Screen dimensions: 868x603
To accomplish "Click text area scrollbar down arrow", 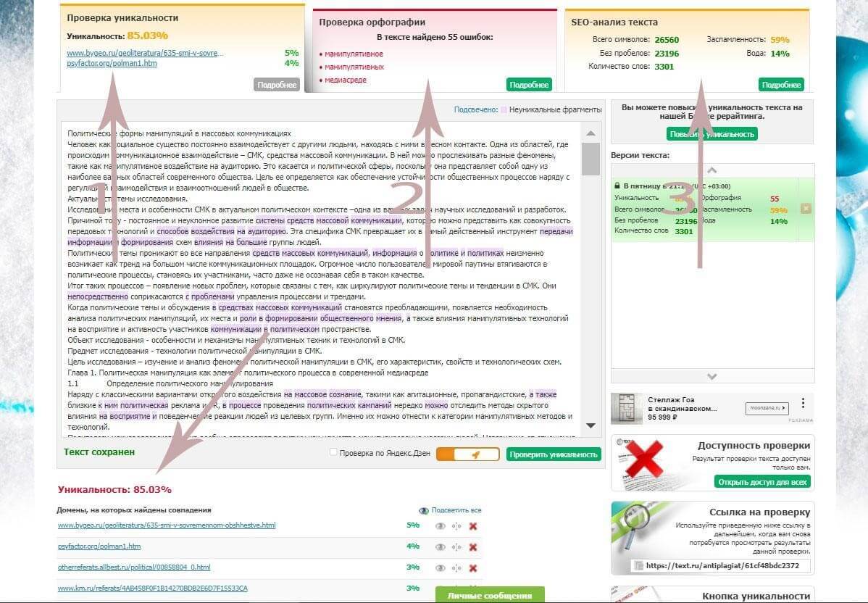I will click(591, 426).
